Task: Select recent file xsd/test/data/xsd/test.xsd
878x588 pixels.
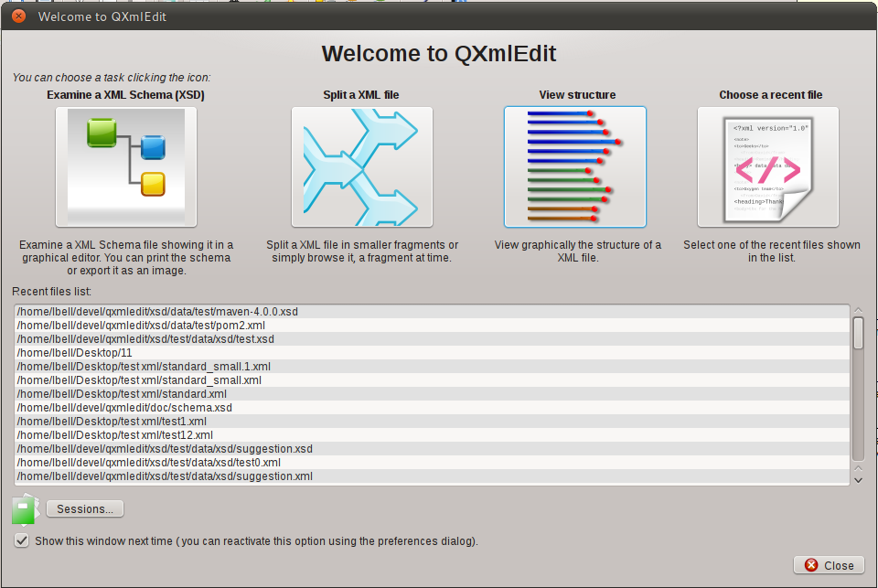Action: tap(432, 338)
